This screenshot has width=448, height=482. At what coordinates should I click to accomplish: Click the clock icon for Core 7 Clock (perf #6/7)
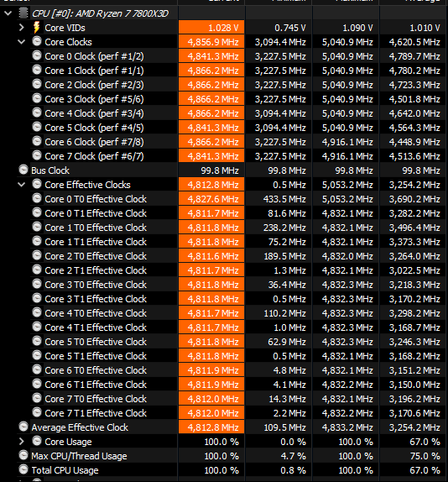pyautogui.click(x=37, y=155)
